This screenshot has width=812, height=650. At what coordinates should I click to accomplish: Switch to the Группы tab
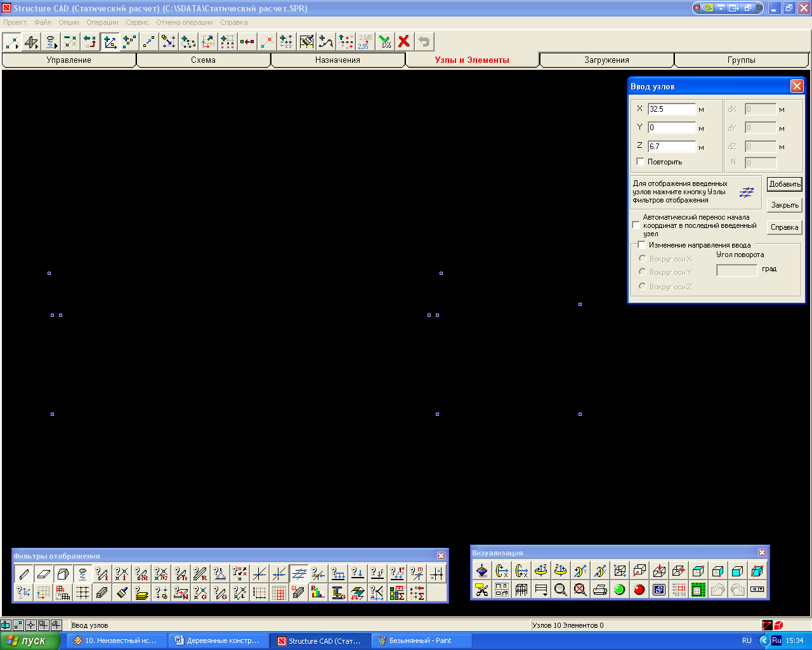tap(742, 60)
